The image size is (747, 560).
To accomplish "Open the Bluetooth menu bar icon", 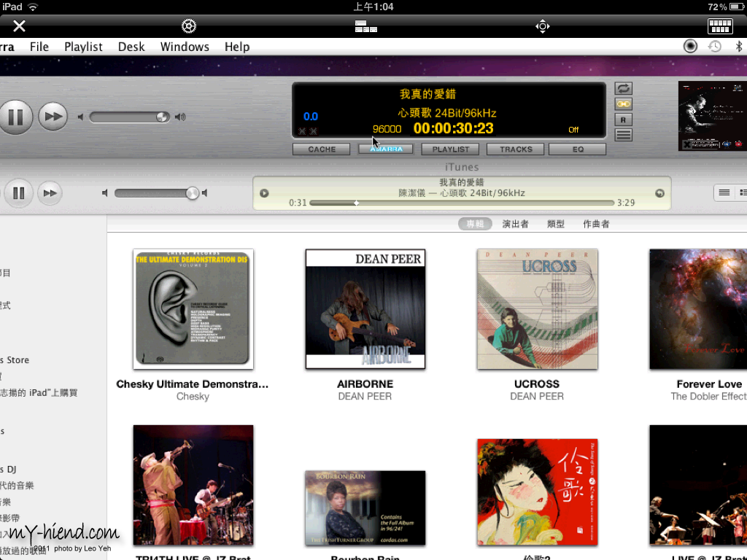I will (739, 46).
